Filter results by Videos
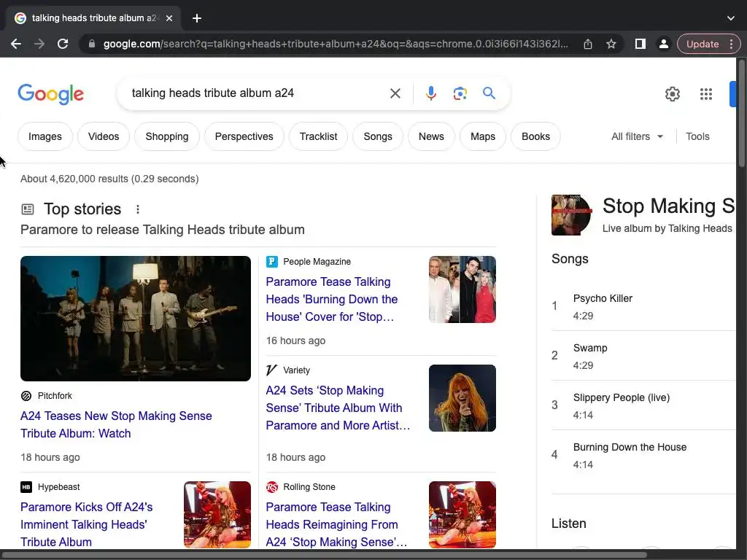 (x=104, y=136)
